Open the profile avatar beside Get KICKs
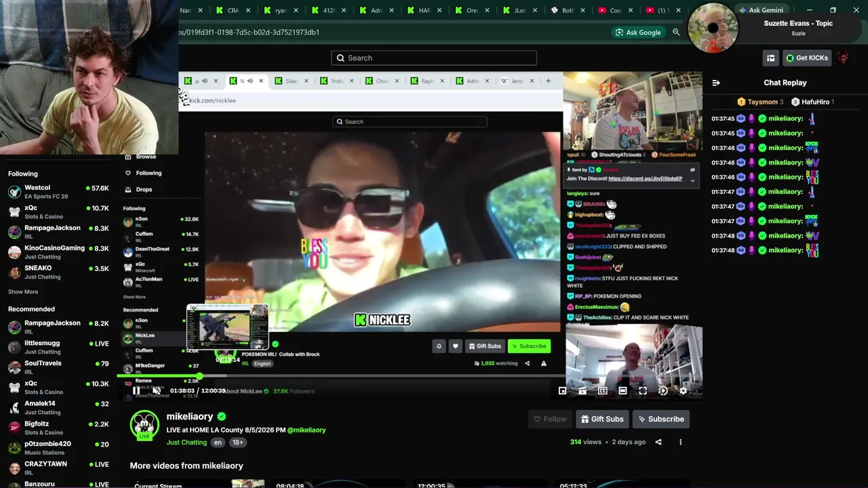The height and width of the screenshot is (488, 868). pyautogui.click(x=843, y=58)
